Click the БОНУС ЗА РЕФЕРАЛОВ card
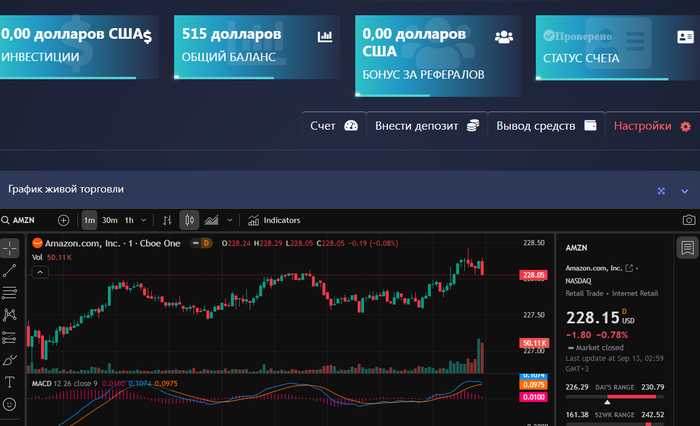The image size is (700, 426). (438, 56)
